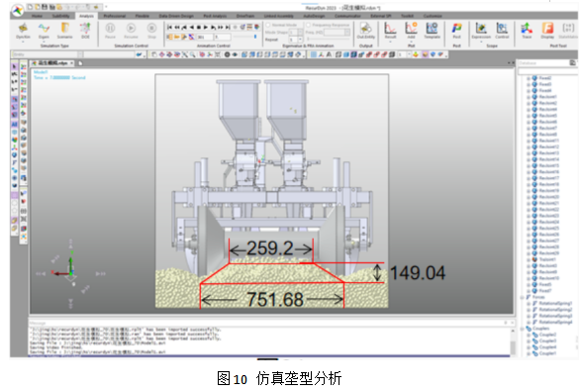The width and height of the screenshot is (581, 392).
Task: Open the Control scope tool
Action: 502,30
